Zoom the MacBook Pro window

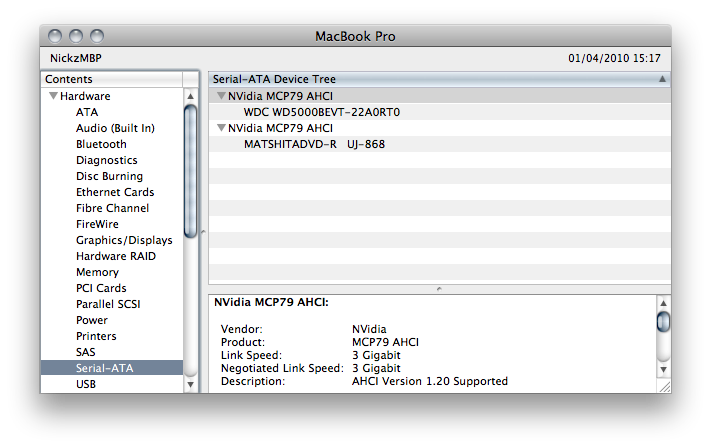(97, 36)
